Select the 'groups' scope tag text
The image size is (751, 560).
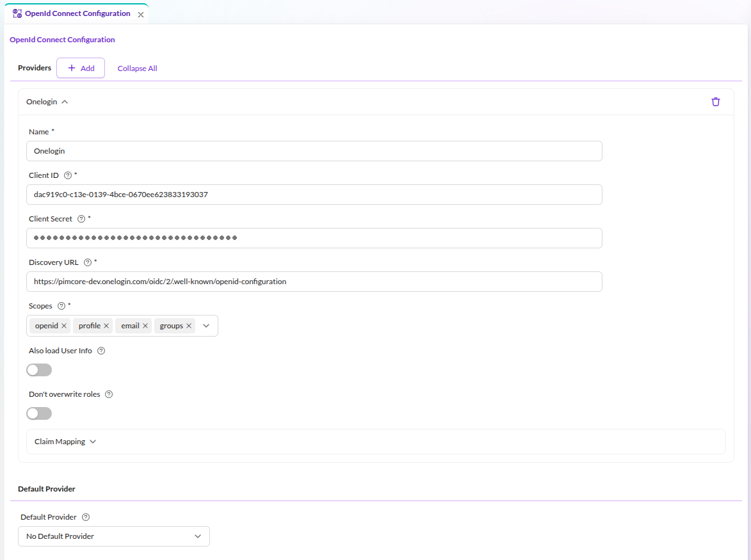172,326
